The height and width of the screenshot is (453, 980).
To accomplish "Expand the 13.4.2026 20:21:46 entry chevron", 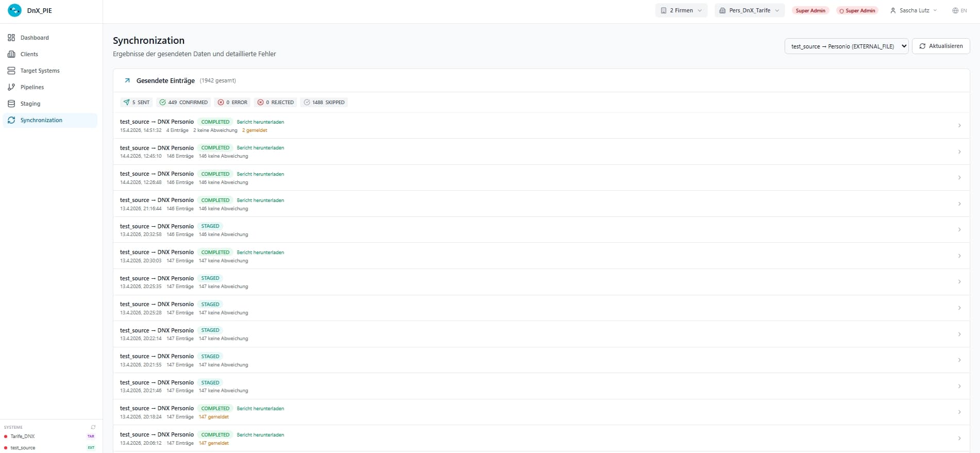I will (959, 386).
